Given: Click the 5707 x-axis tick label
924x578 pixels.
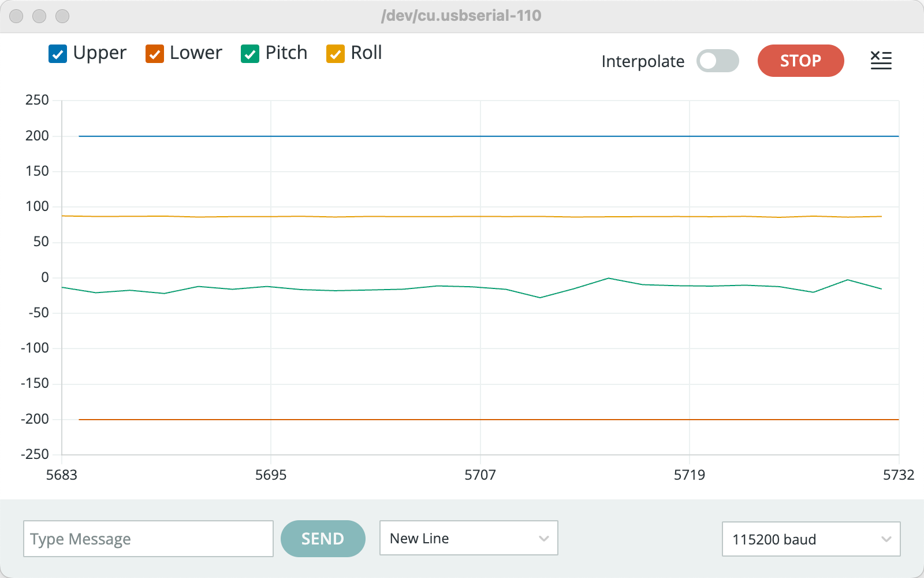Looking at the screenshot, I should click(x=480, y=475).
